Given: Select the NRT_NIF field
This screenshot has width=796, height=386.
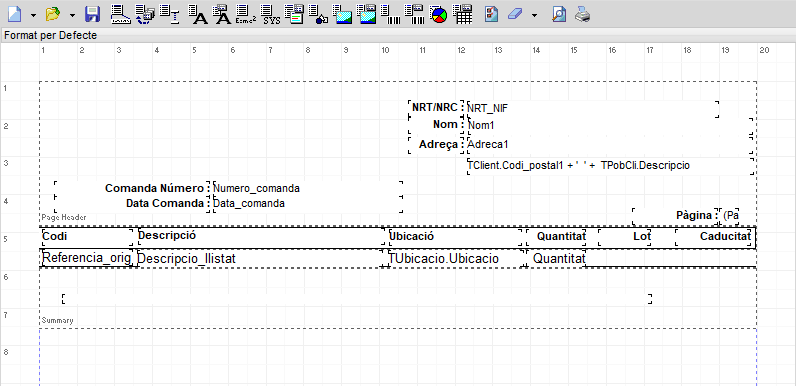Looking at the screenshot, I should (593, 108).
